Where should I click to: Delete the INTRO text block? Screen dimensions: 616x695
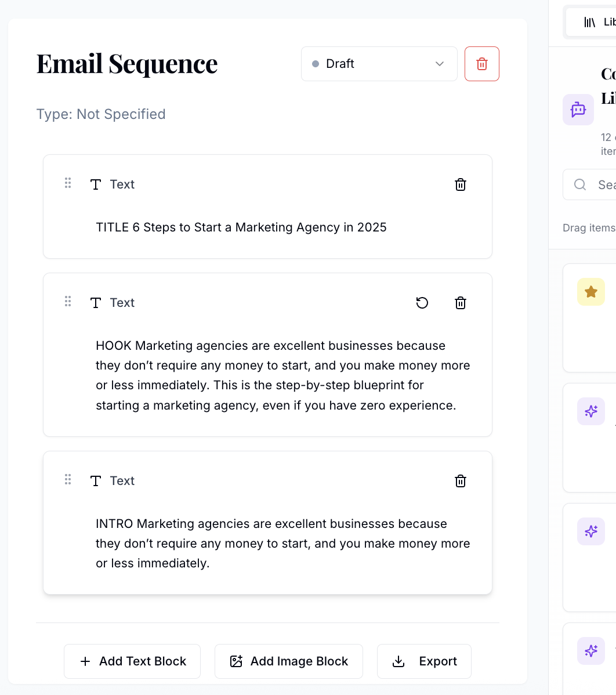click(x=460, y=481)
